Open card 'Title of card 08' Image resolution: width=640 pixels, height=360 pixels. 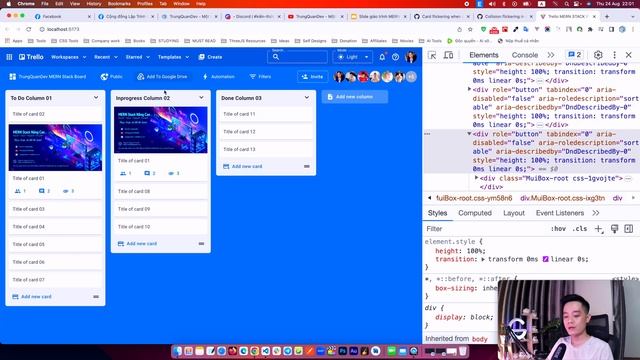[161, 191]
